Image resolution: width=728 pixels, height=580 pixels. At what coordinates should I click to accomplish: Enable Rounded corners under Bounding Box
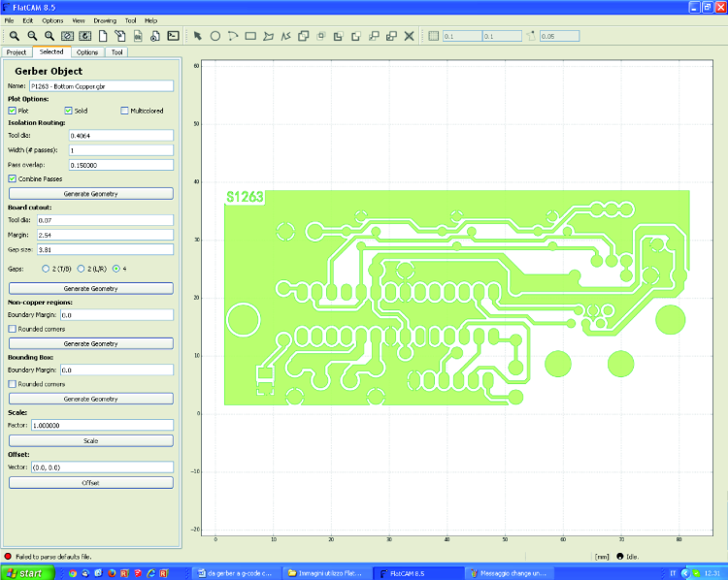[12, 384]
